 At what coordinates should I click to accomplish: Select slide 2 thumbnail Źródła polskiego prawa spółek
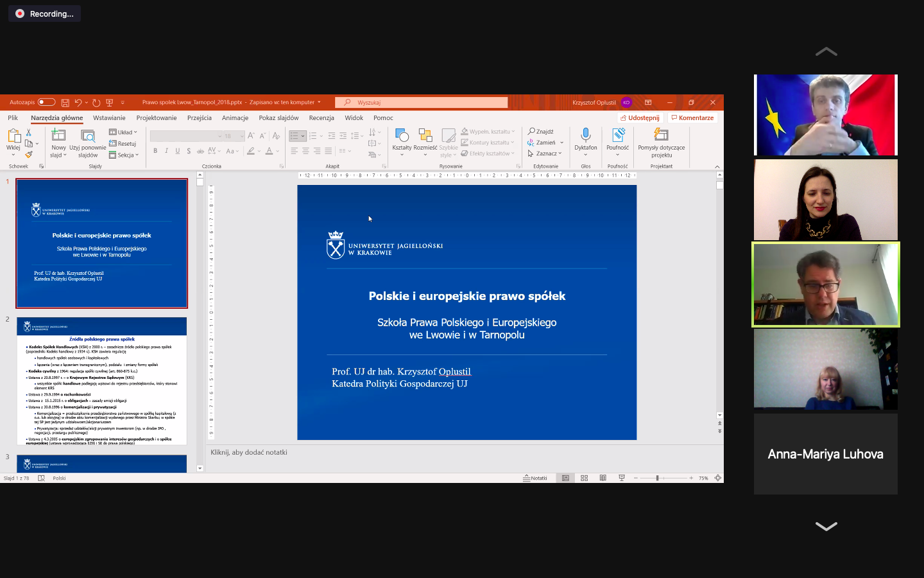pos(102,381)
